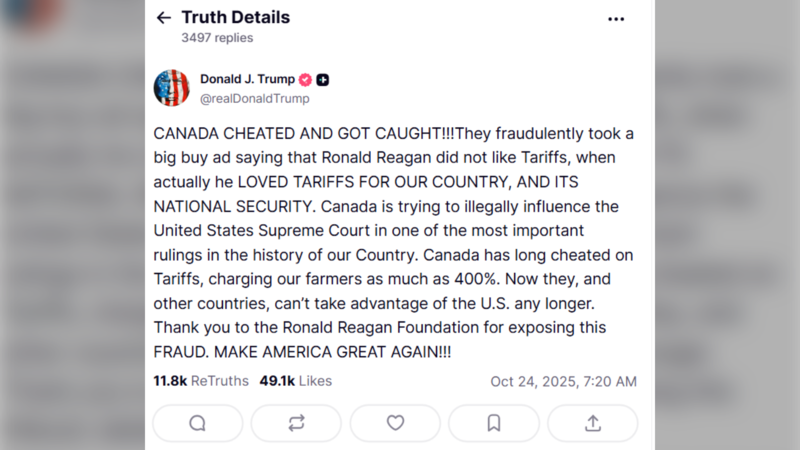The image size is (800, 450).
Task: Bookmark this Truth post
Action: click(494, 423)
